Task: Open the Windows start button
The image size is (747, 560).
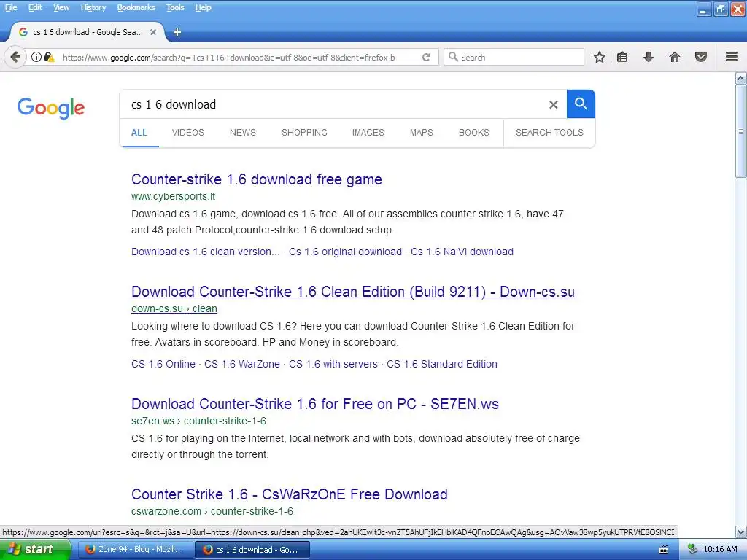Action: point(35,550)
